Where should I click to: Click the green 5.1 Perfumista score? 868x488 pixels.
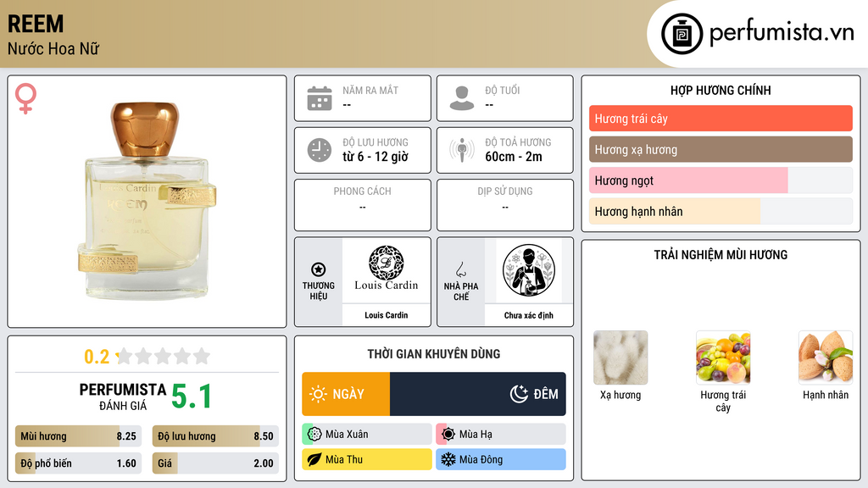point(192,396)
